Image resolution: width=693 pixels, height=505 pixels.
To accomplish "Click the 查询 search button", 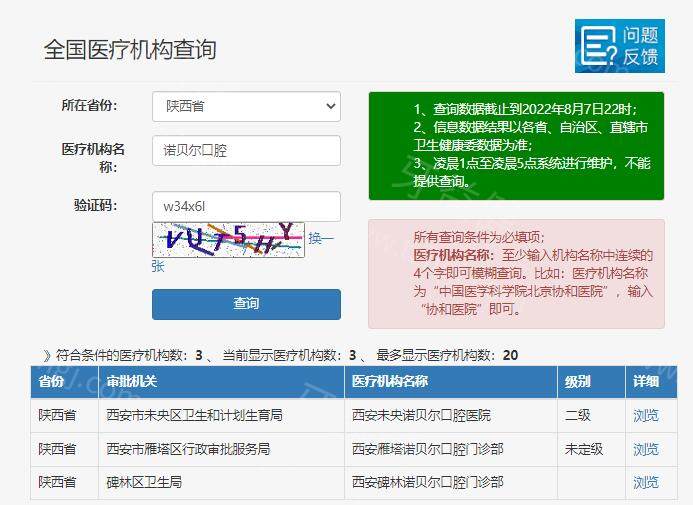I will point(246,304).
